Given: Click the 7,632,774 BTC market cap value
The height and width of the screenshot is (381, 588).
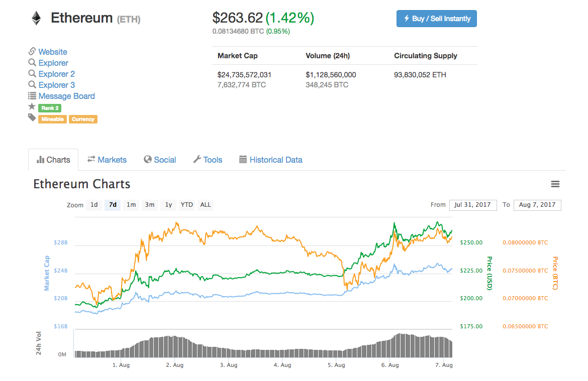Looking at the screenshot, I should 242,85.
